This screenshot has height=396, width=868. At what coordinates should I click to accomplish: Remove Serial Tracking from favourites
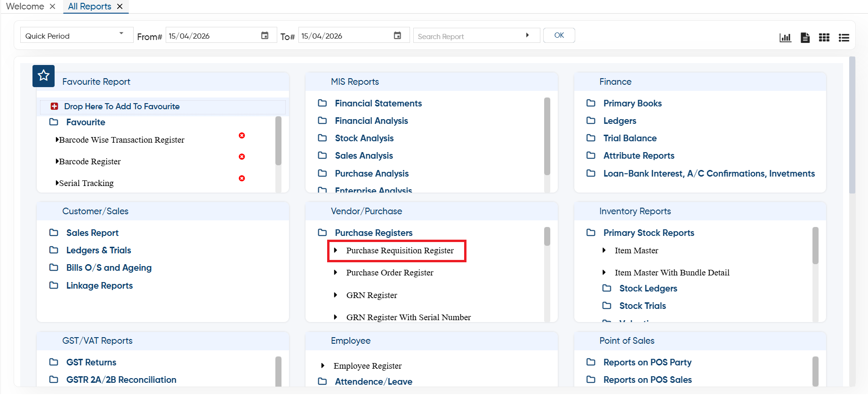(x=242, y=178)
